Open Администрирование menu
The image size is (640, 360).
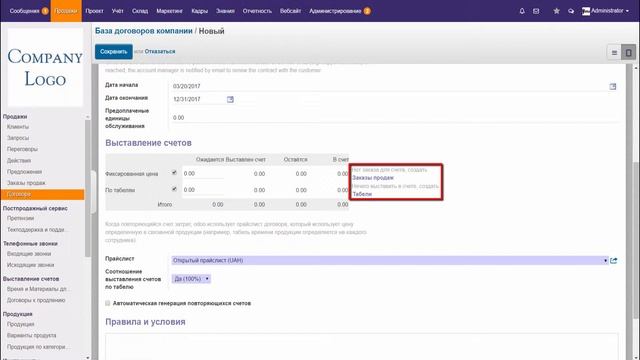[340, 11]
